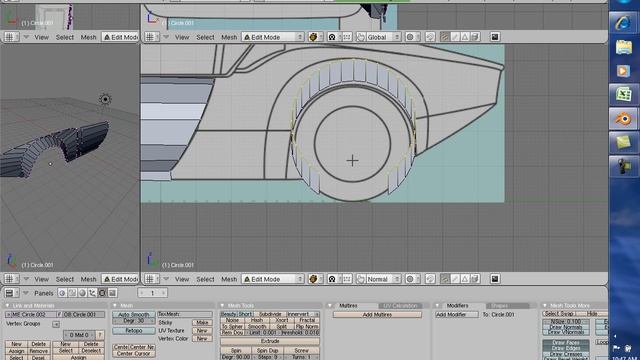Screen dimensions: 640x360
Task: Open the Editing context in Panels header
Action: (102, 293)
